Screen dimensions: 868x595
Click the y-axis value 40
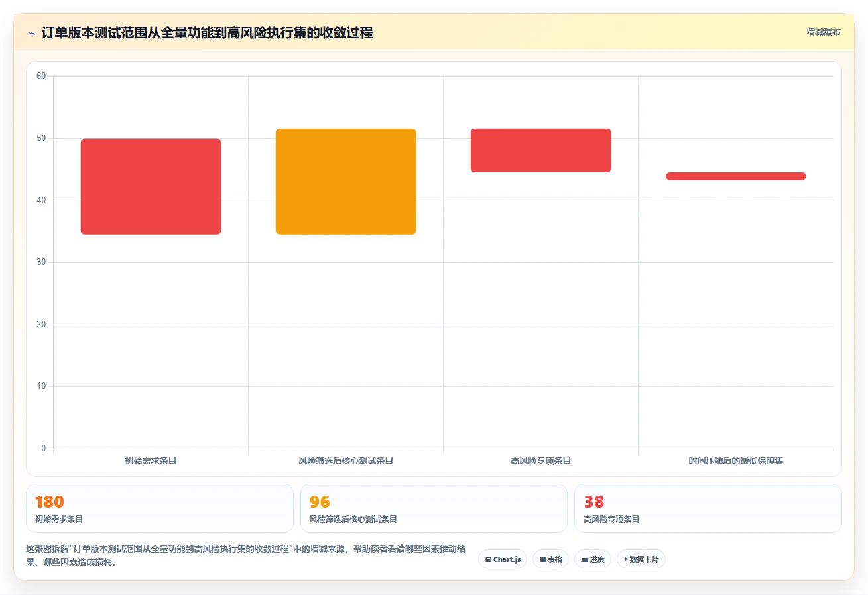coord(41,201)
